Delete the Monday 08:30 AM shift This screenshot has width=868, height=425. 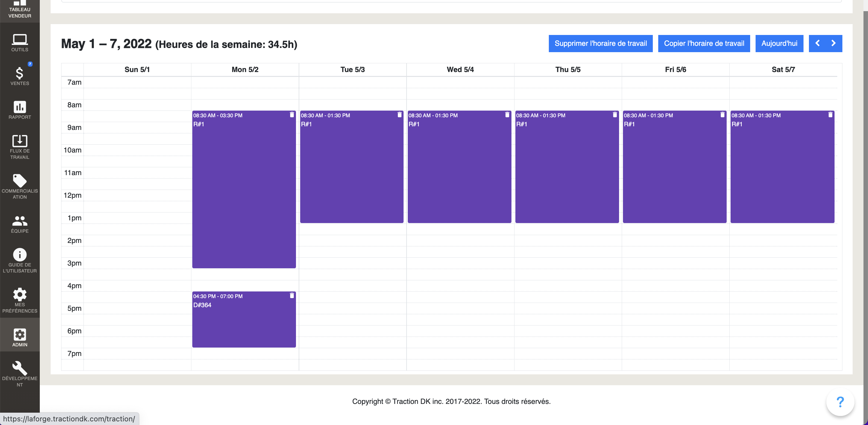[292, 115]
